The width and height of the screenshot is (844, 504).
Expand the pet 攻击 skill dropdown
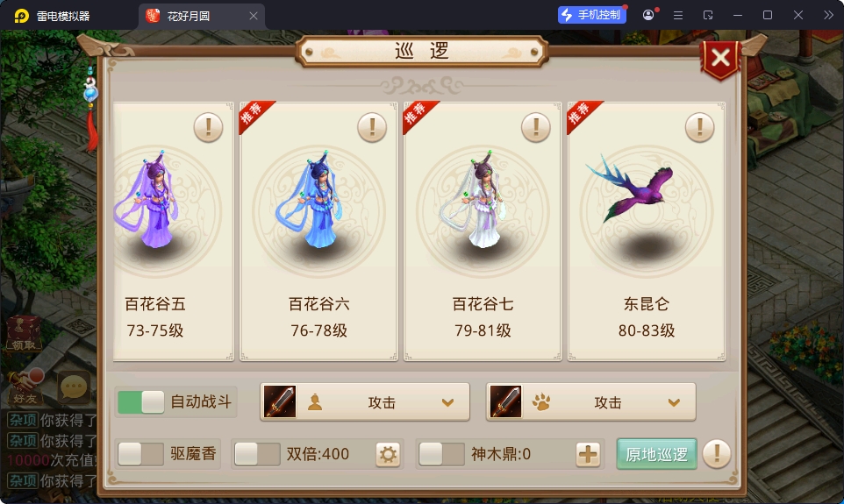click(x=591, y=401)
